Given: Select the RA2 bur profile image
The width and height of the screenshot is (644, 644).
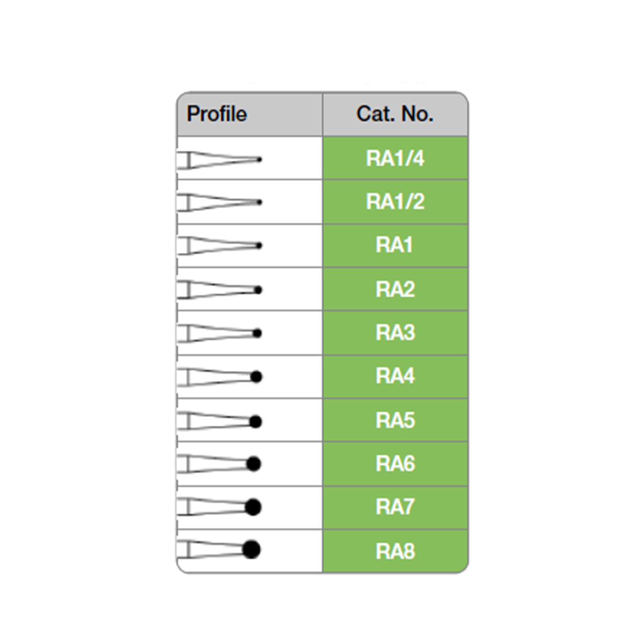Looking at the screenshot, I should pos(220,290).
